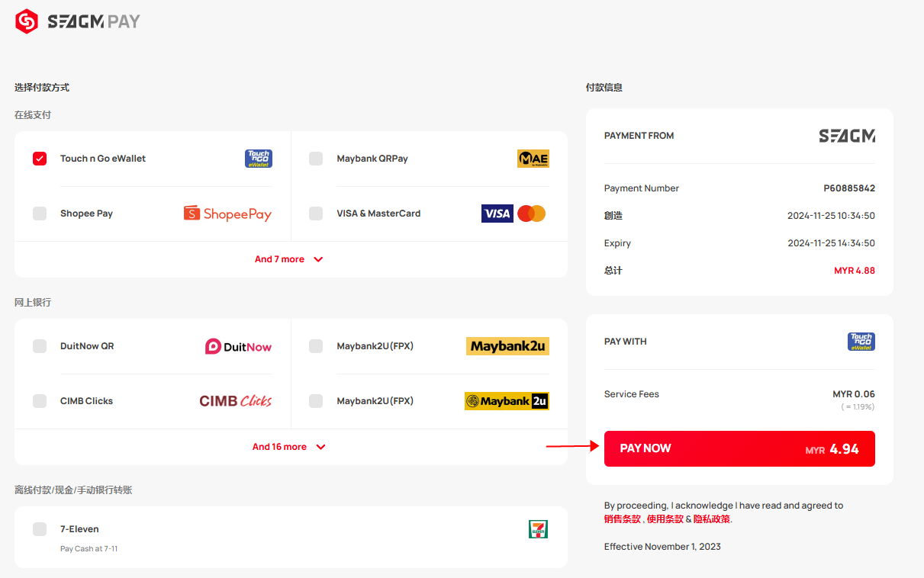
Task: Click the "Service Fees" label
Action: pyautogui.click(x=632, y=394)
